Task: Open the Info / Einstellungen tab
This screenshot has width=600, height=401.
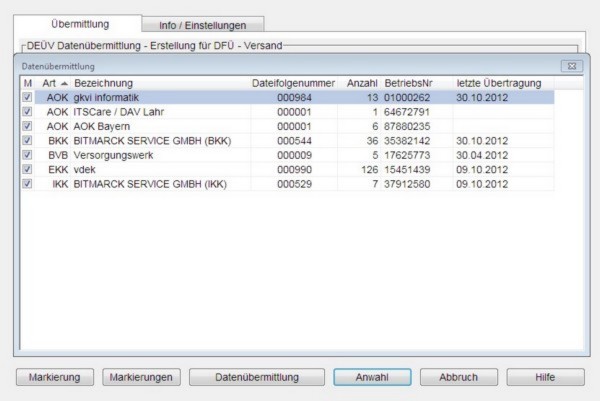Action: (202, 25)
